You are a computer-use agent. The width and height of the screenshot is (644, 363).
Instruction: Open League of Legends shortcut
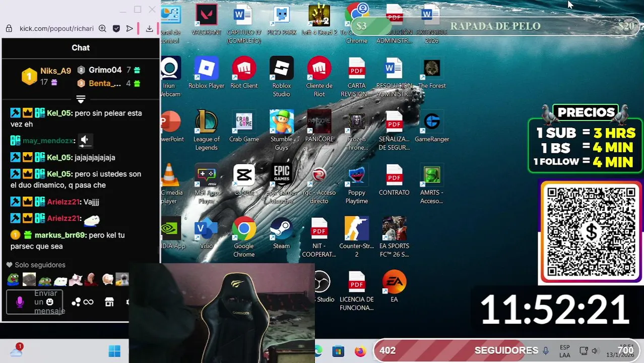tap(206, 131)
